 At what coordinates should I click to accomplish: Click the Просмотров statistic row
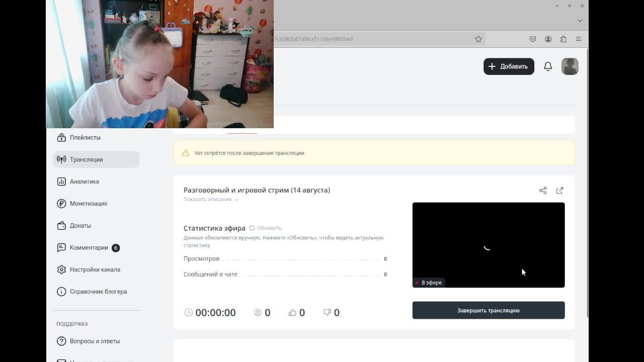285,258
